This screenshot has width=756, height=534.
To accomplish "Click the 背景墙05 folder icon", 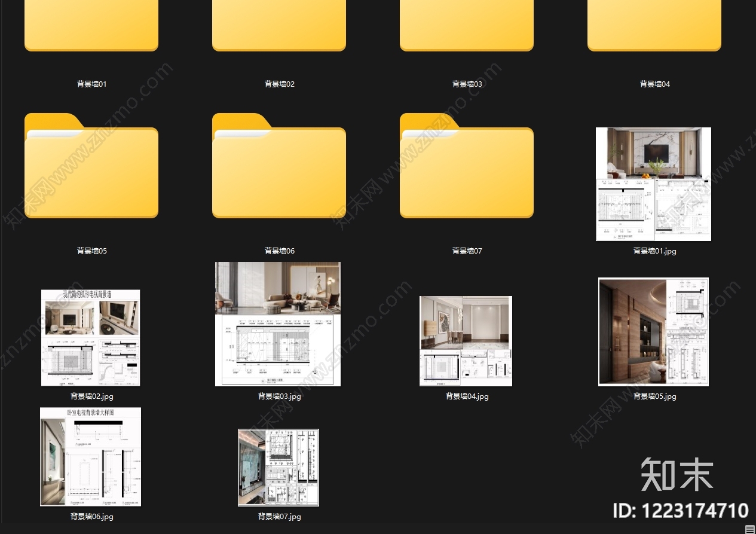I will coord(91,166).
